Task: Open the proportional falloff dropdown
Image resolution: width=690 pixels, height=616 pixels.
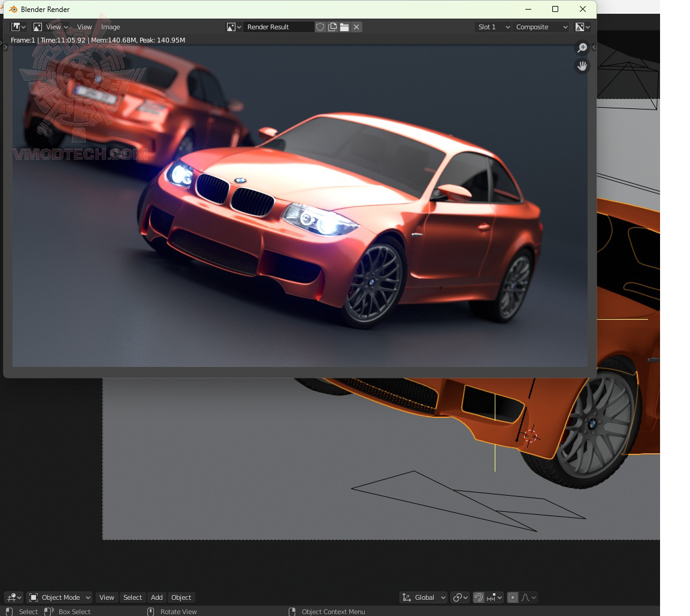Action: click(x=528, y=597)
